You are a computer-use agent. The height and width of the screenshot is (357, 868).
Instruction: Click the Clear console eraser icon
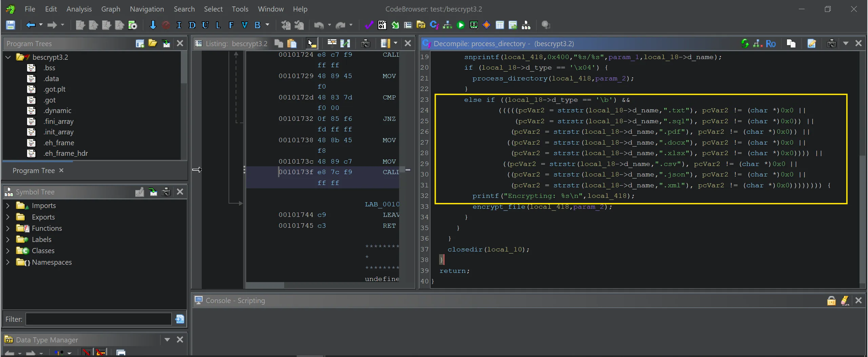point(845,301)
